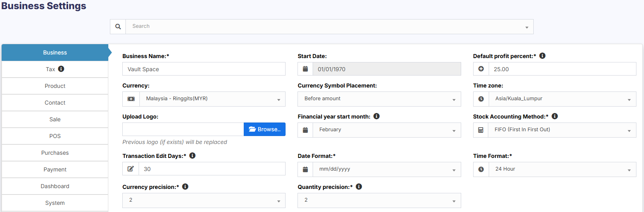Open the Purchases settings tab
Viewport: 644px width, 212px height.
click(x=55, y=153)
